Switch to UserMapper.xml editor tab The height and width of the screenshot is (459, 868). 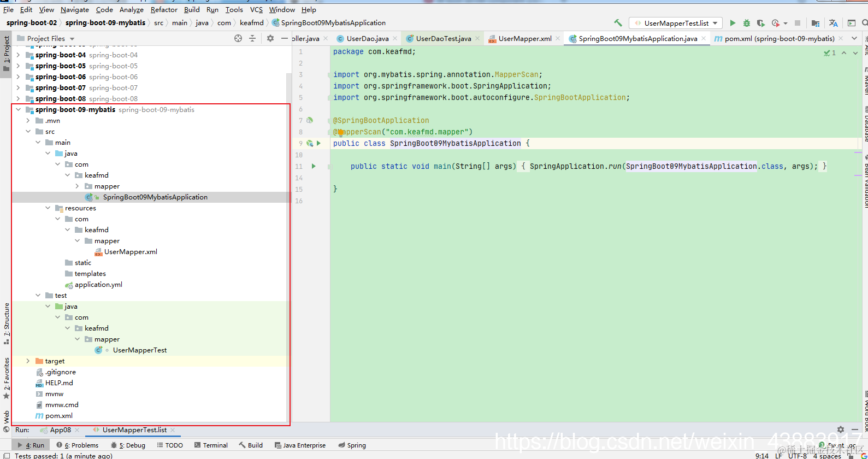(525, 38)
